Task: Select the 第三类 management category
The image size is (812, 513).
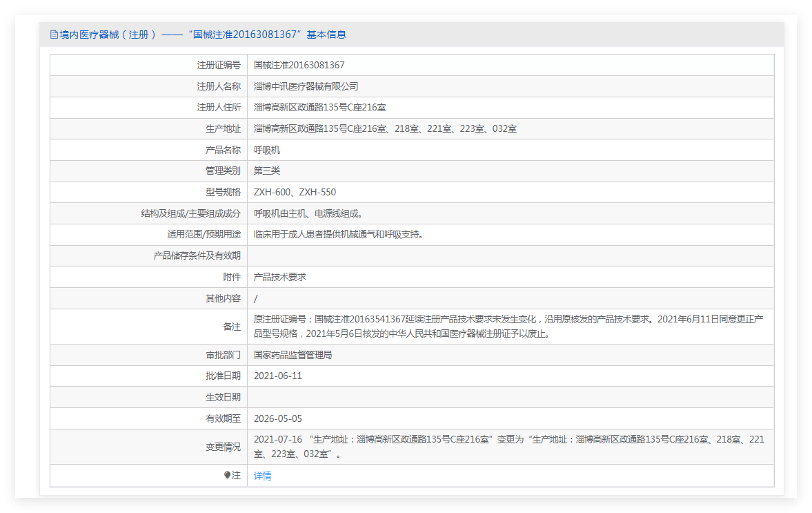Action: click(x=267, y=171)
